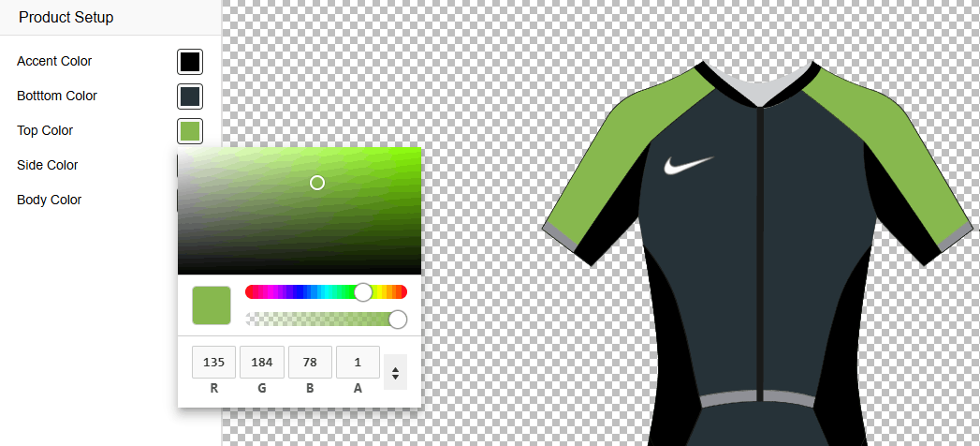Click the Nike swoosh logo on the jersey
This screenshot has height=446, width=980.
[688, 165]
